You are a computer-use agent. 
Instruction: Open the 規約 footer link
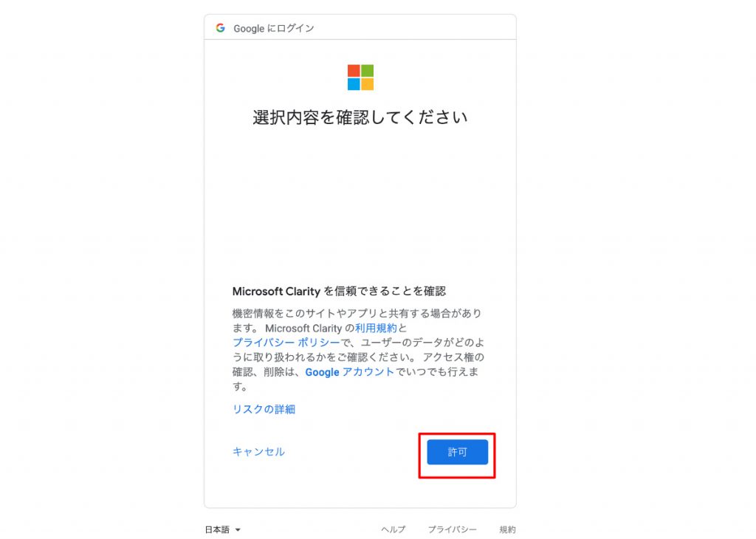click(x=507, y=529)
